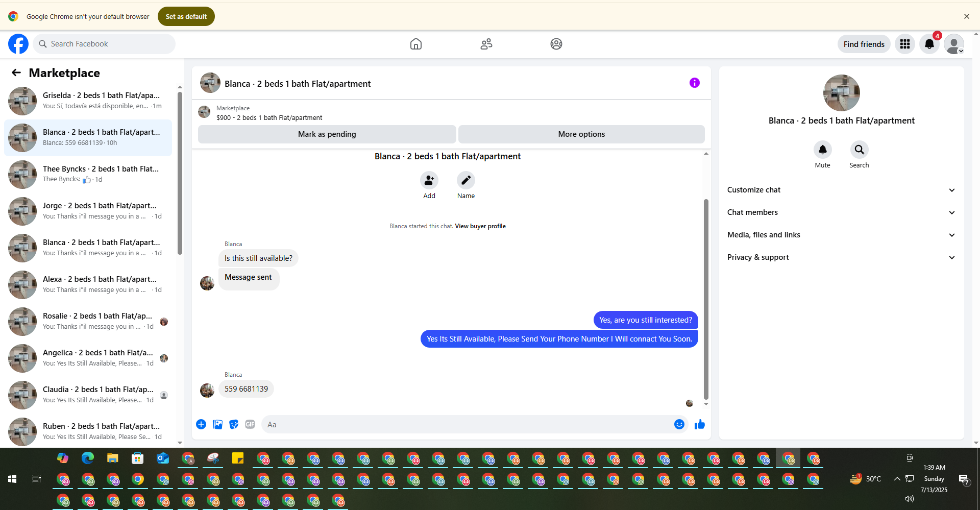This screenshot has height=510, width=980.
Task: Send a thumbs-up like
Action: pyautogui.click(x=700, y=424)
